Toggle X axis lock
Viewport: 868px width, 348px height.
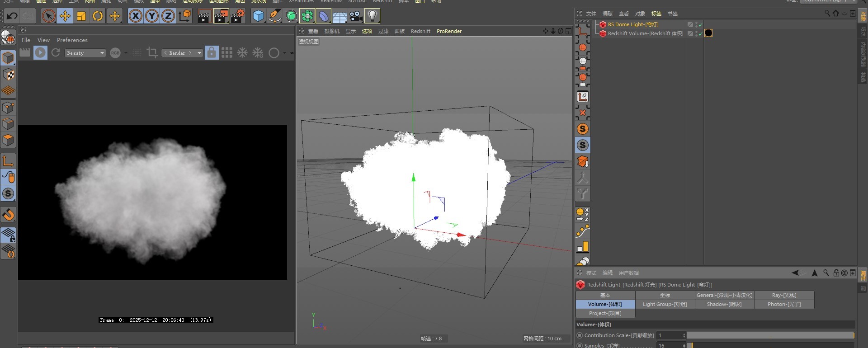point(135,16)
